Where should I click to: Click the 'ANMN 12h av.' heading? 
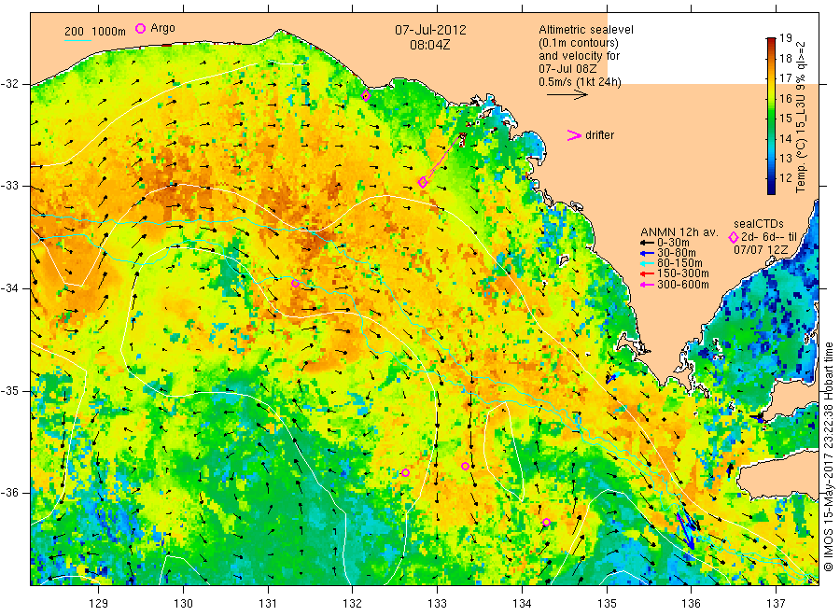tap(679, 232)
